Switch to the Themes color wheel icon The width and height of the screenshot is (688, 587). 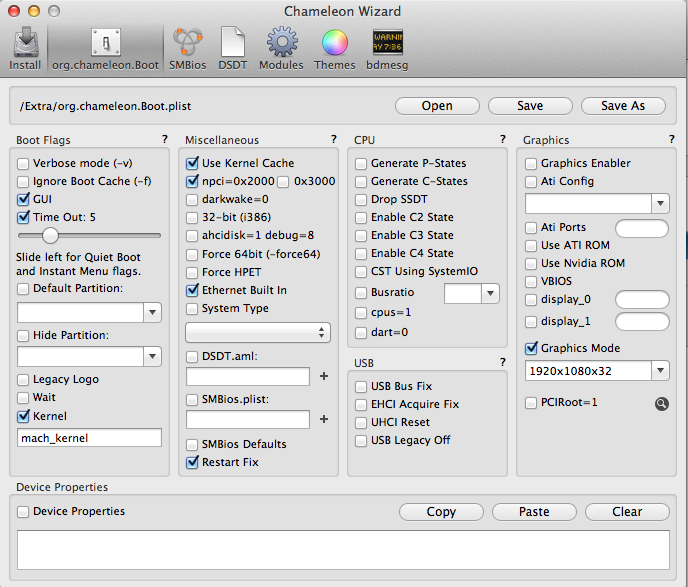coord(334,49)
